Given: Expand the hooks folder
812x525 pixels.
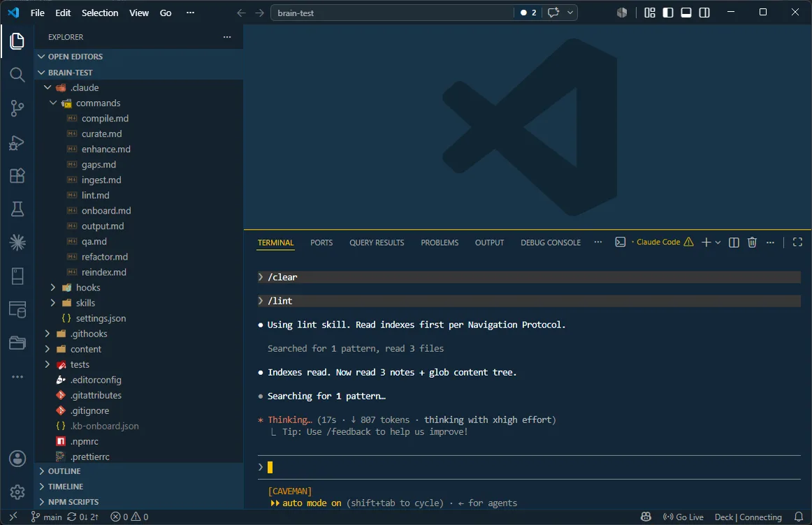Looking at the screenshot, I should [53, 287].
